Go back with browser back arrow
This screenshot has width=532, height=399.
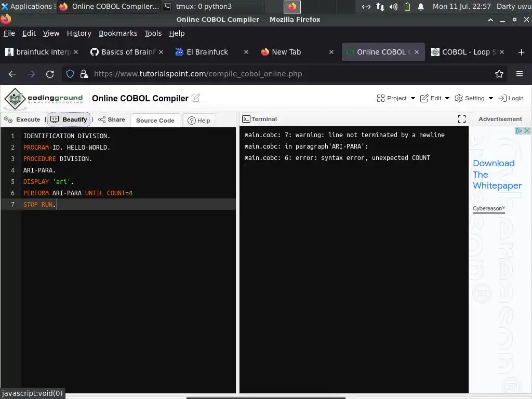click(x=12, y=74)
